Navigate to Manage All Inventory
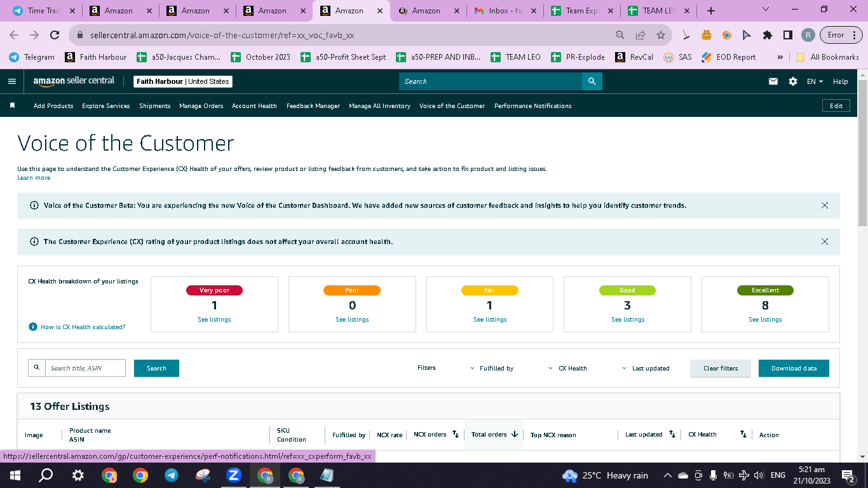The width and height of the screenshot is (868, 488). [379, 106]
